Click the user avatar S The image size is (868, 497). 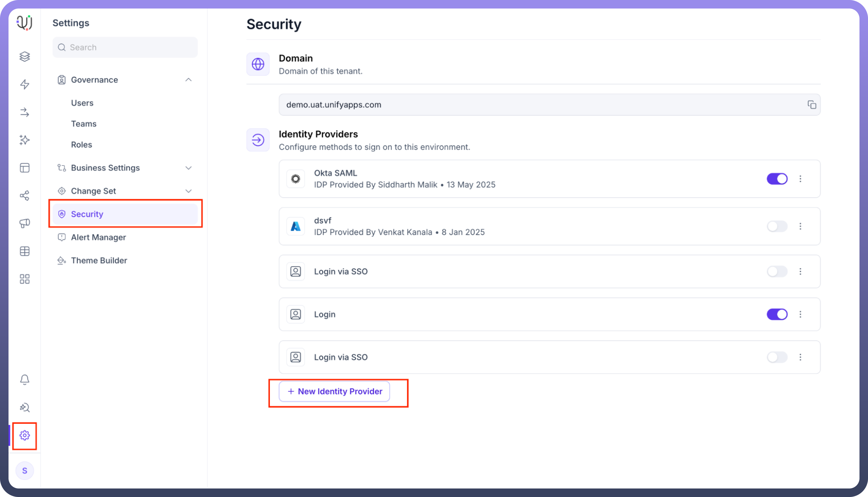(x=24, y=471)
